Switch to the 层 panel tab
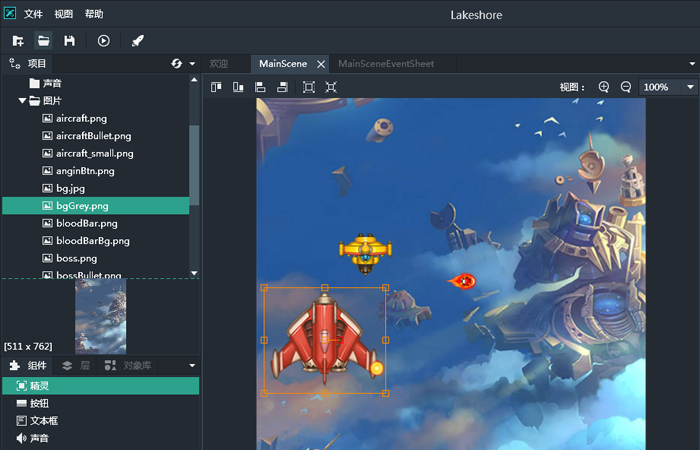Screen dimensions: 700x450 76,366
